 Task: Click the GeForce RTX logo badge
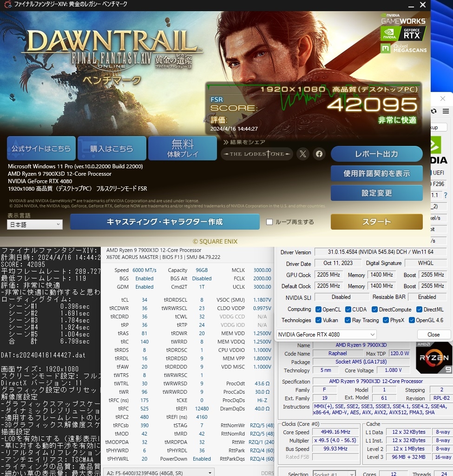[x=403, y=33]
